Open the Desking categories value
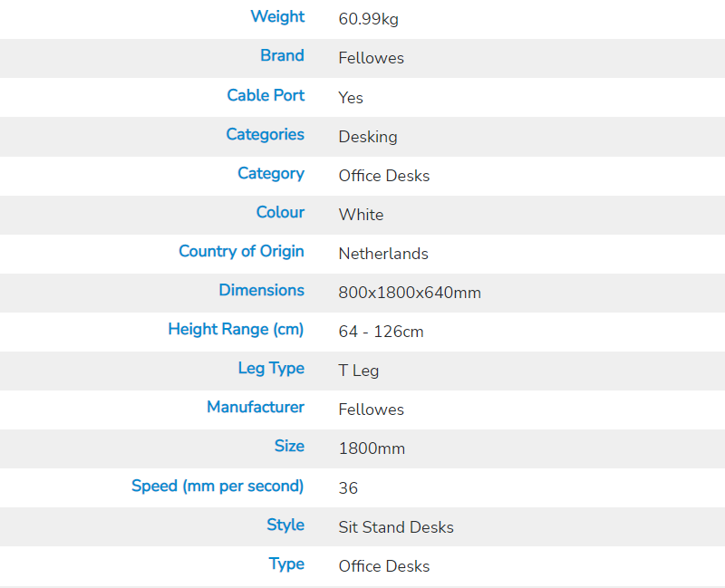The height and width of the screenshot is (588, 725). (368, 137)
